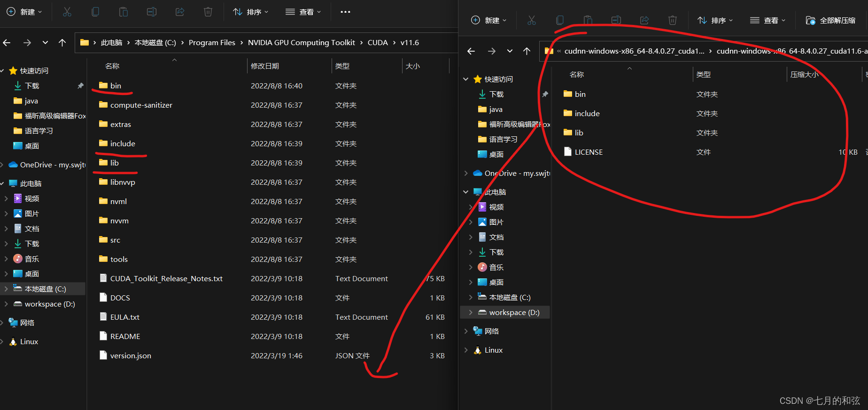Viewport: 868px width, 410px height.
Task: Open 新建 menu in right cudnn window
Action: pos(489,20)
